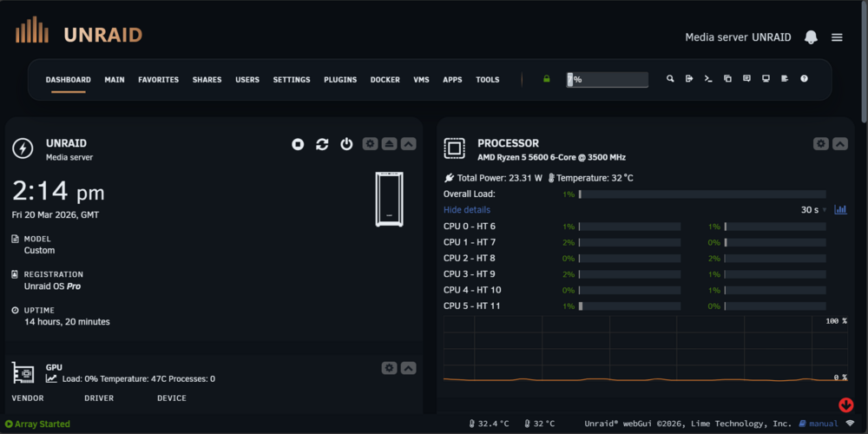Click the Media server UNRAID header text
Viewport: 868px width, 434px height.
pyautogui.click(x=738, y=37)
